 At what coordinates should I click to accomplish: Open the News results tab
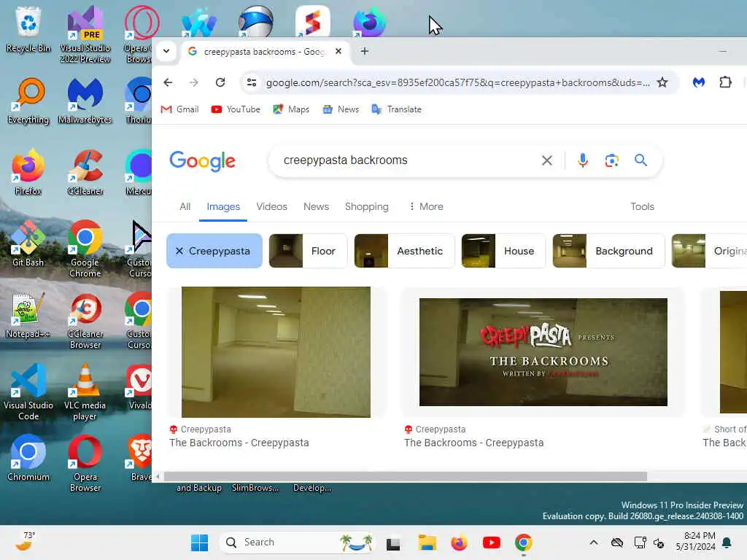tap(316, 206)
